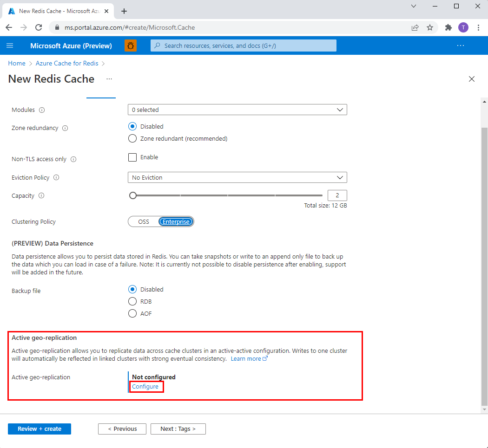Click the Modules info icon

(x=42, y=110)
